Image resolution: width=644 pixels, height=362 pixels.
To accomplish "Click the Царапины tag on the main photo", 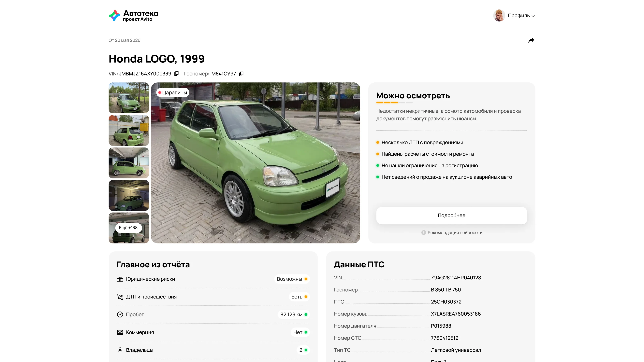I will [172, 92].
